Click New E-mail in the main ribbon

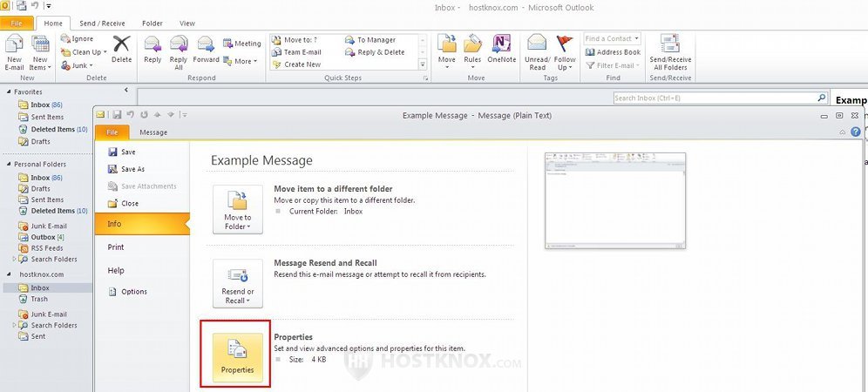coord(15,52)
